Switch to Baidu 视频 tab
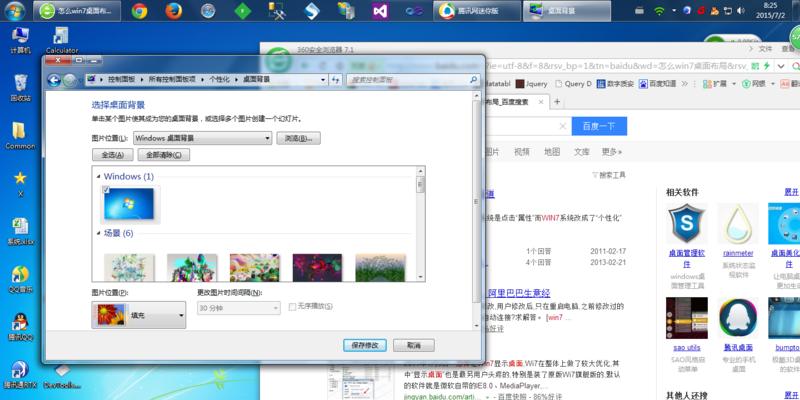Image resolution: width=800 pixels, height=400 pixels. (521, 152)
